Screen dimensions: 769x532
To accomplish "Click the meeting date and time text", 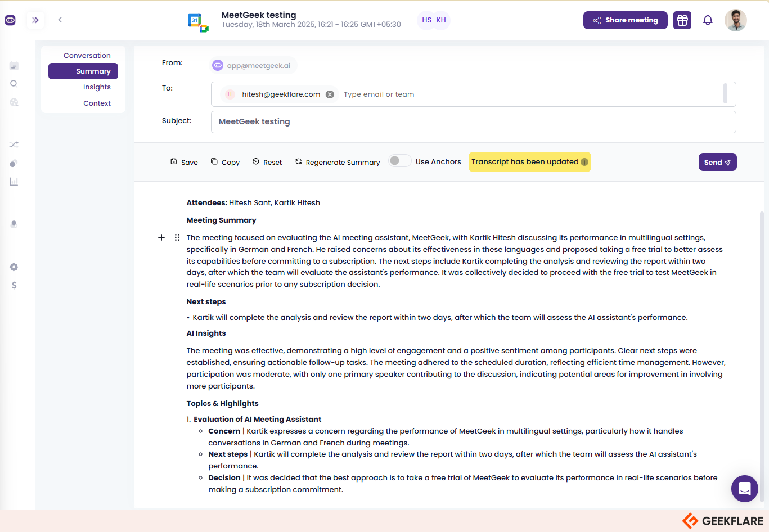I will point(311,25).
